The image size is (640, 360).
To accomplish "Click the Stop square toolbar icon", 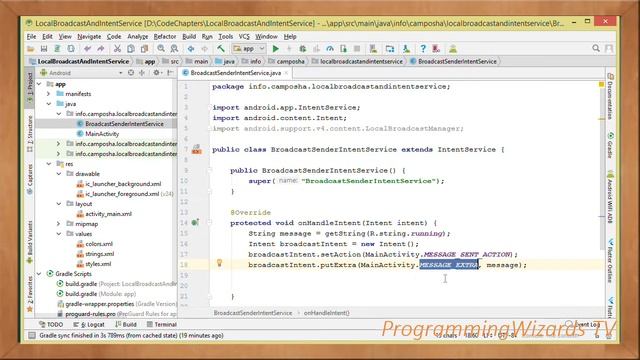I will (357, 49).
